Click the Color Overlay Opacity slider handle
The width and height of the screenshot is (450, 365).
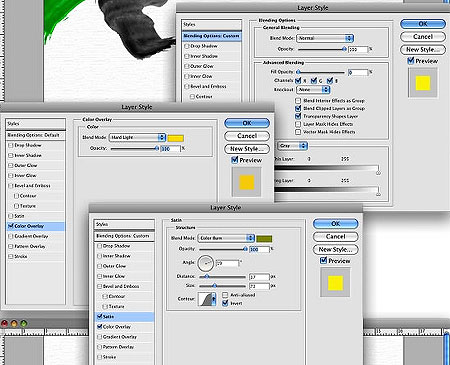[x=157, y=149]
